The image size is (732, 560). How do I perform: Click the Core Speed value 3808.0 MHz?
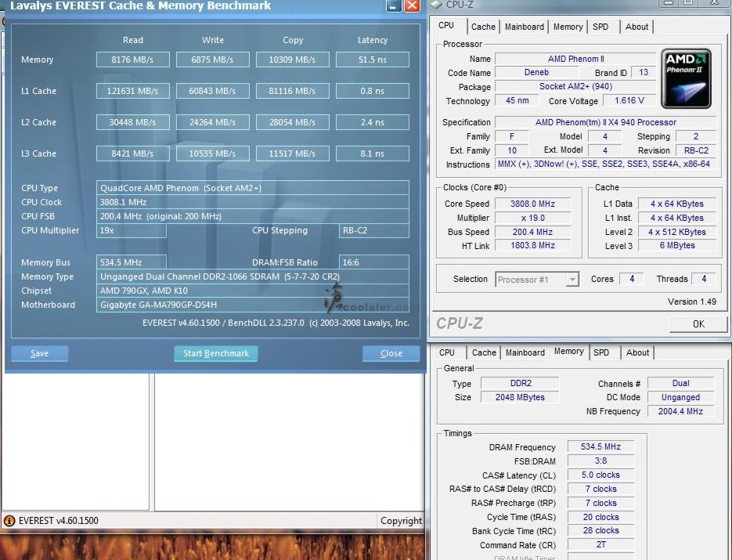point(532,204)
